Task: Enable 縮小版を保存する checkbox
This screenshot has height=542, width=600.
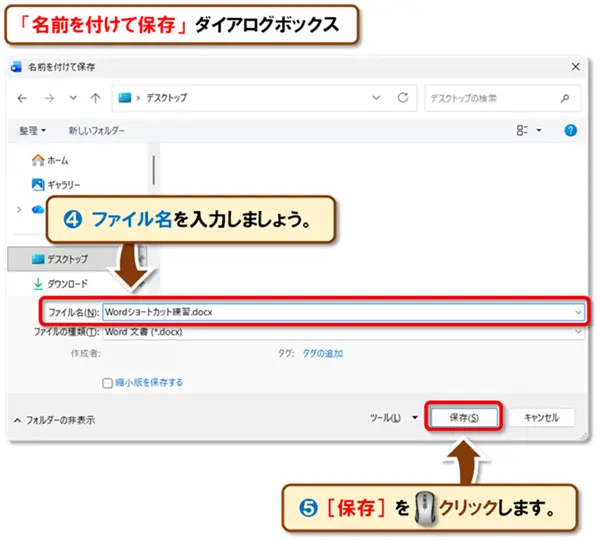Action: point(108,383)
